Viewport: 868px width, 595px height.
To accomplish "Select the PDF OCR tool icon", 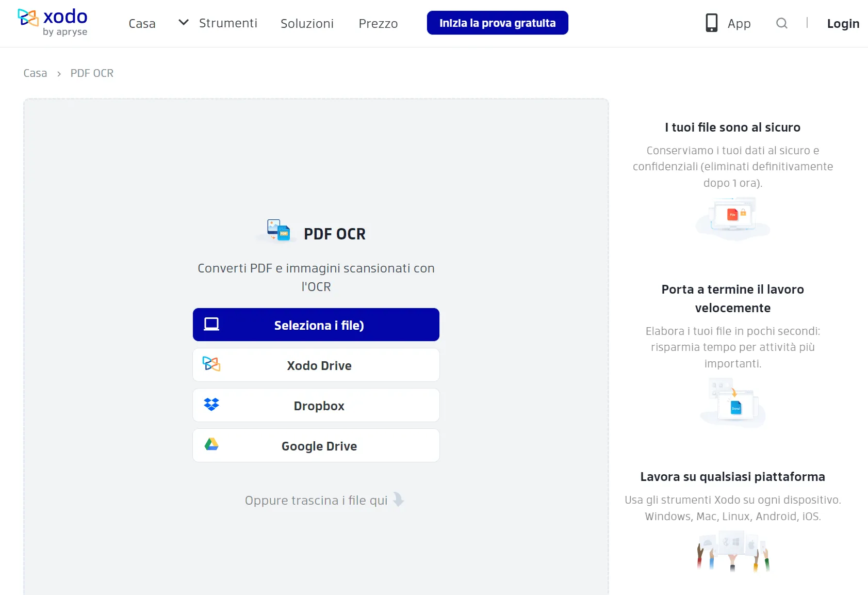I will (279, 230).
